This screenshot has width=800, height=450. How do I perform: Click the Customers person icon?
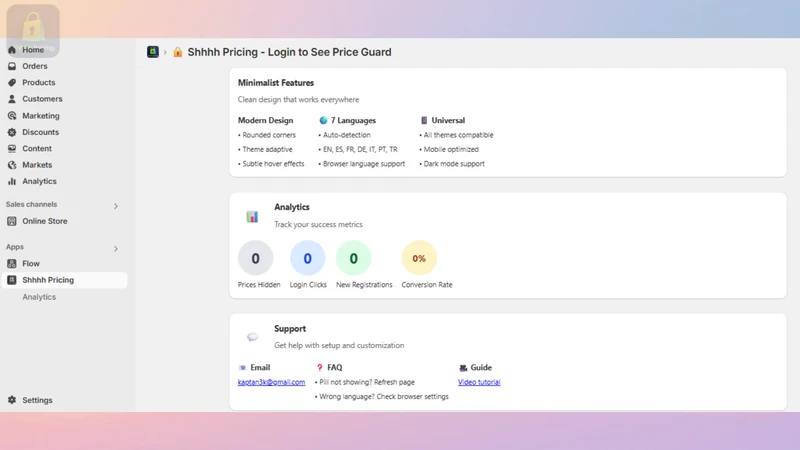click(x=12, y=99)
